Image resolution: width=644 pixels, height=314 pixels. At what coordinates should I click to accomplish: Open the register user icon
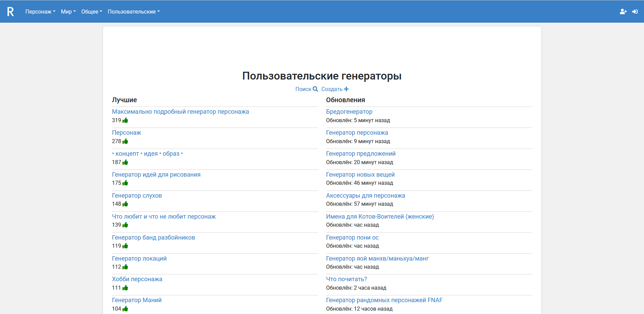point(623,12)
